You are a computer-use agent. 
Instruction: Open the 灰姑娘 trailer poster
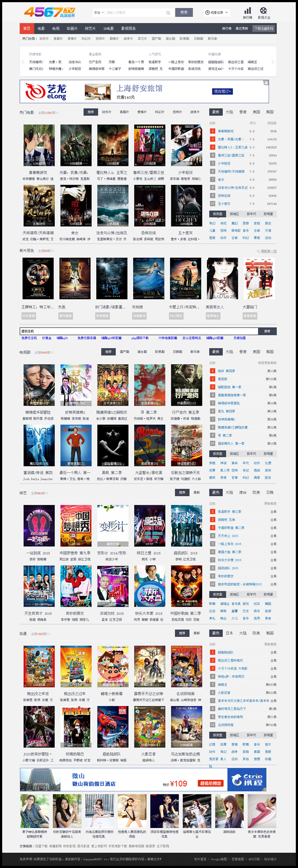point(149,279)
